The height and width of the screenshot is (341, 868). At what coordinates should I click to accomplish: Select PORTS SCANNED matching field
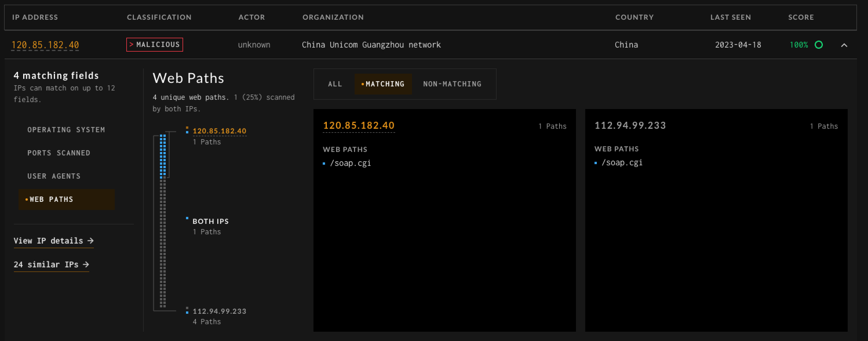pyautogui.click(x=59, y=153)
